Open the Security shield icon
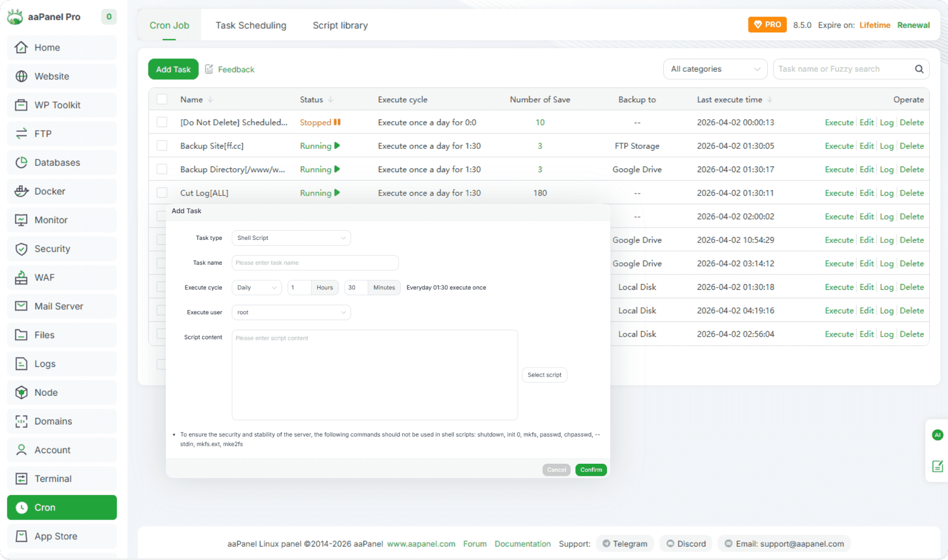The width and height of the screenshot is (948, 560). click(x=21, y=249)
